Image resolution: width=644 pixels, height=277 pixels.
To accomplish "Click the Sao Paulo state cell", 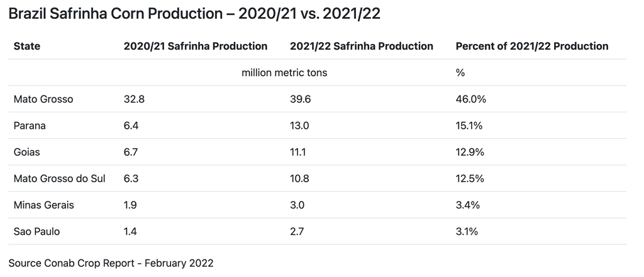I will coord(36,231).
